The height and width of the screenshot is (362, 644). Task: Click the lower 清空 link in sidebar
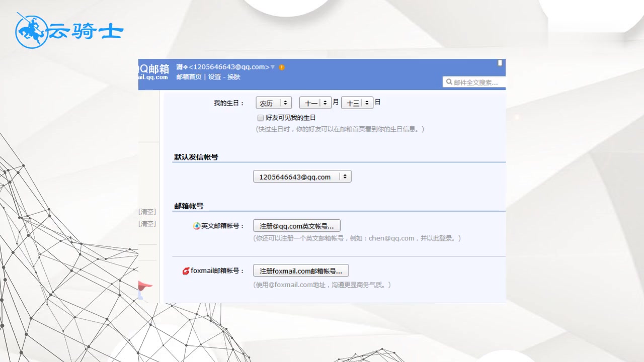coord(147,224)
